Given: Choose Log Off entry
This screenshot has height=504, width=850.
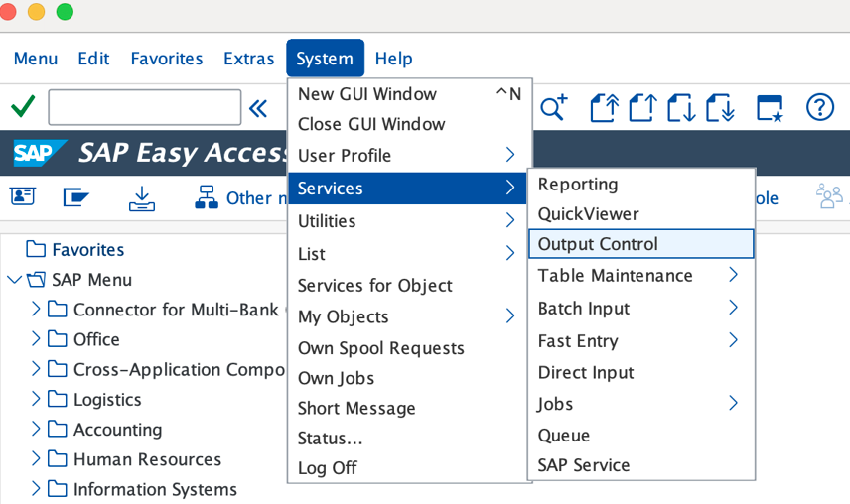Looking at the screenshot, I should click(x=407, y=467).
